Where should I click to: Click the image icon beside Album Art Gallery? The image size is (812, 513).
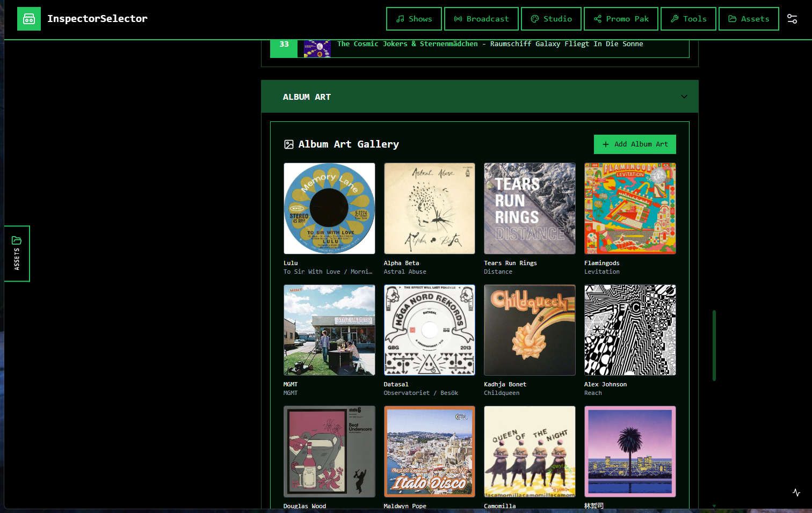289,144
